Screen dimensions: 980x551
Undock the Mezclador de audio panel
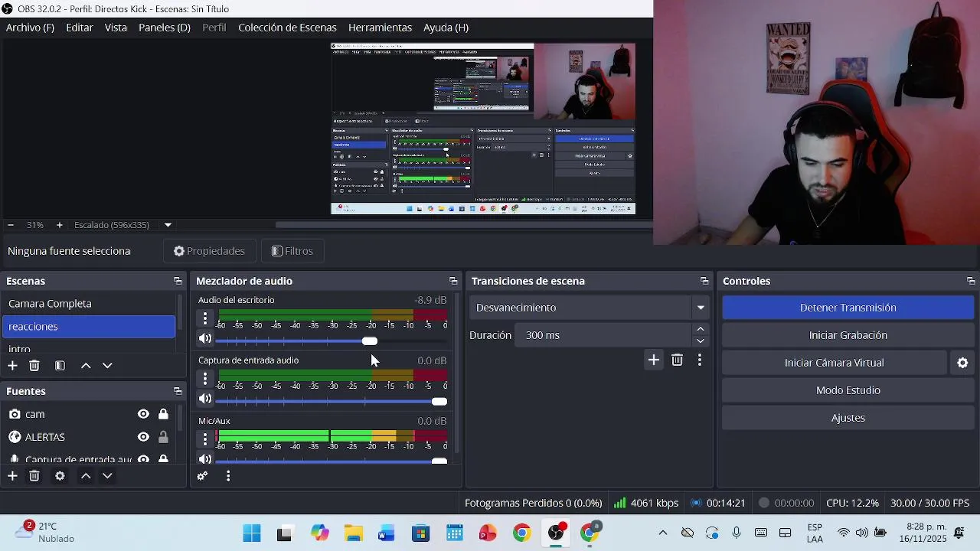tap(453, 282)
